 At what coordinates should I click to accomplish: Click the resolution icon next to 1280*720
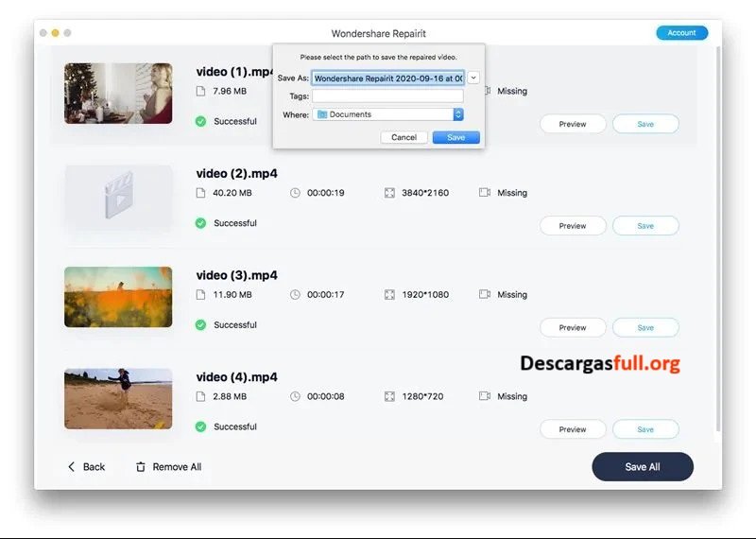[x=389, y=396]
